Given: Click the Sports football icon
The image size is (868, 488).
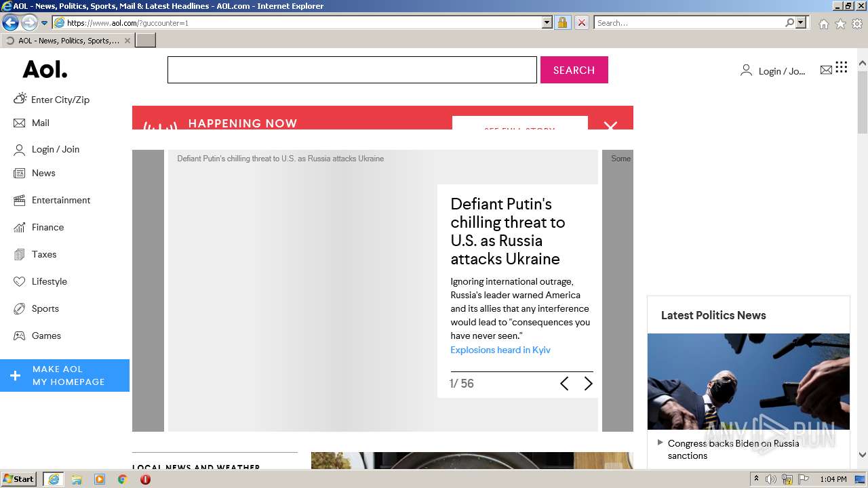Looking at the screenshot, I should (x=19, y=308).
